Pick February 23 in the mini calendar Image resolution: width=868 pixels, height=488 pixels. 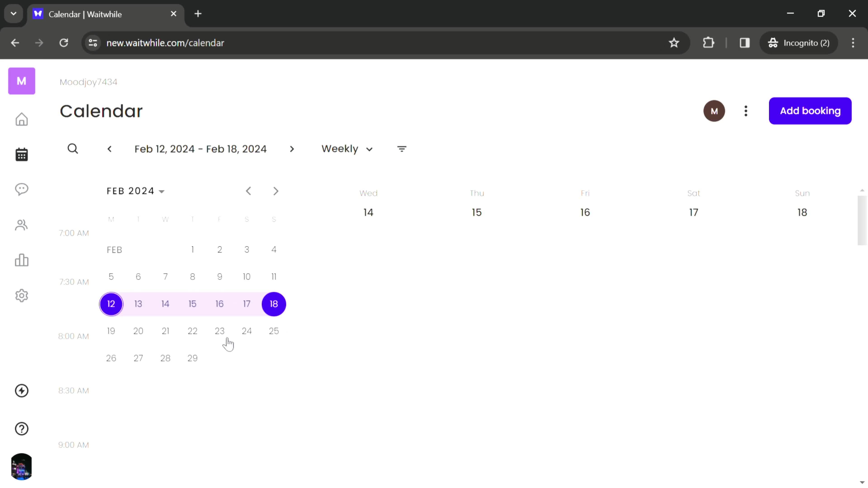pos(219,331)
